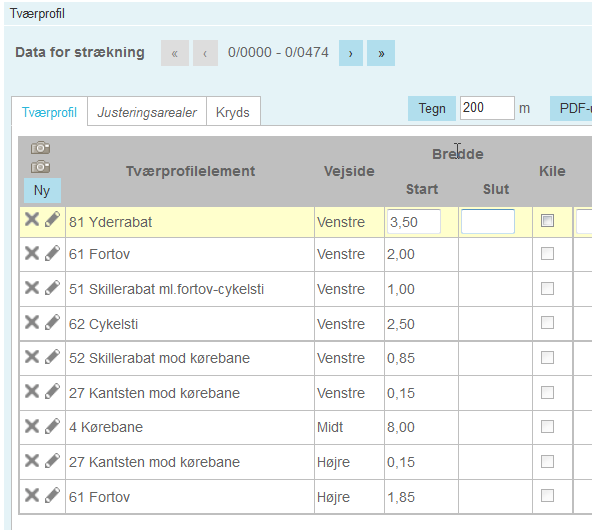
Task: Edit the 4 Kørebane row
Action: tap(52, 426)
